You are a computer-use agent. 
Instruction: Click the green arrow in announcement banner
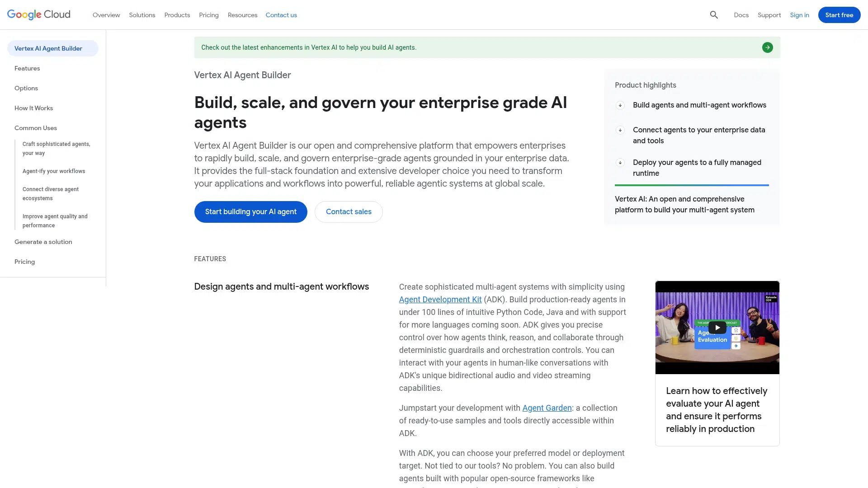coord(767,47)
